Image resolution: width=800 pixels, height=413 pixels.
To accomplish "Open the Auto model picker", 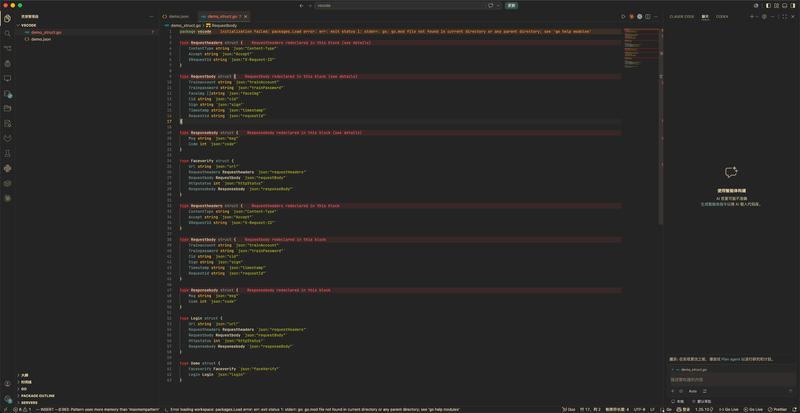I will [x=692, y=391].
